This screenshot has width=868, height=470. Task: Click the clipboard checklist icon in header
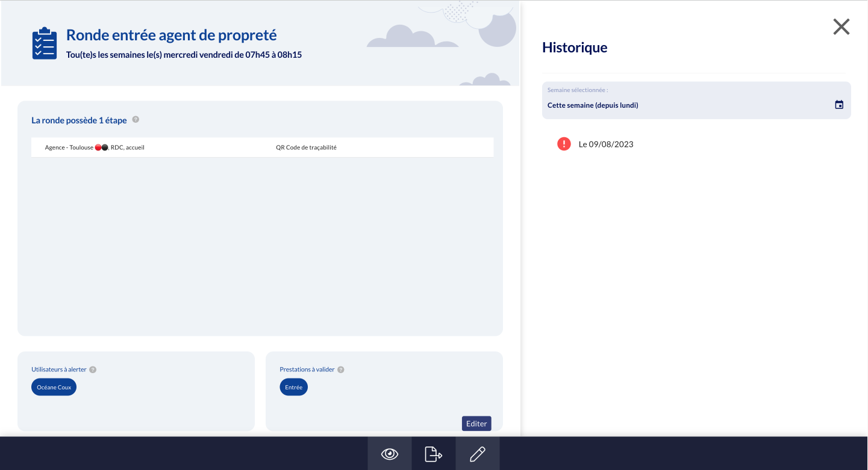point(44,43)
